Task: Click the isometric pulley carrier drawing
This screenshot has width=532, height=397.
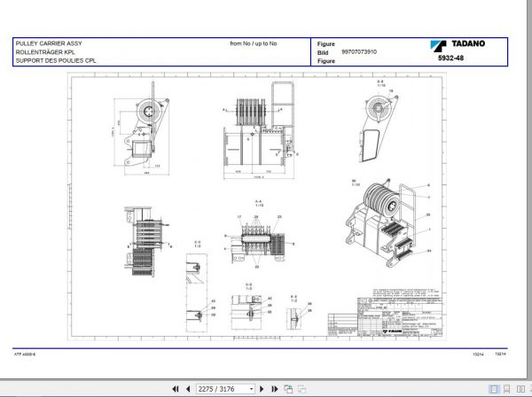Action: coord(381,223)
